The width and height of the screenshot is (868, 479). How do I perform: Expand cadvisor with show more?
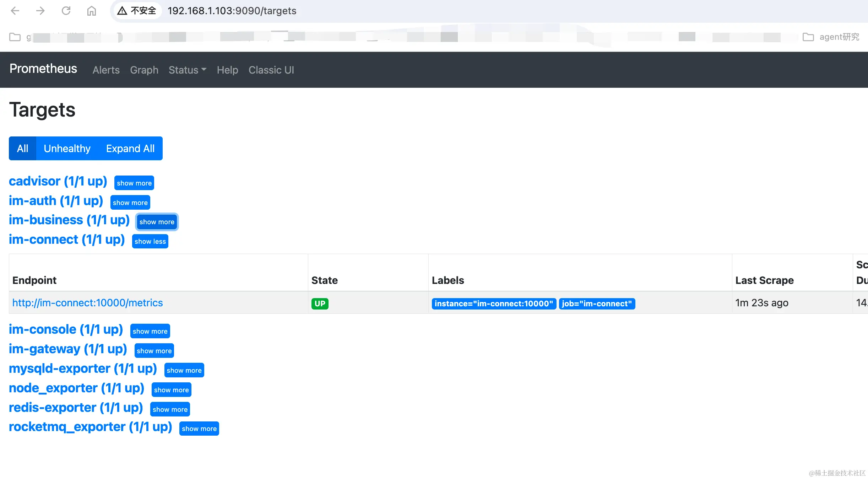[x=134, y=183]
